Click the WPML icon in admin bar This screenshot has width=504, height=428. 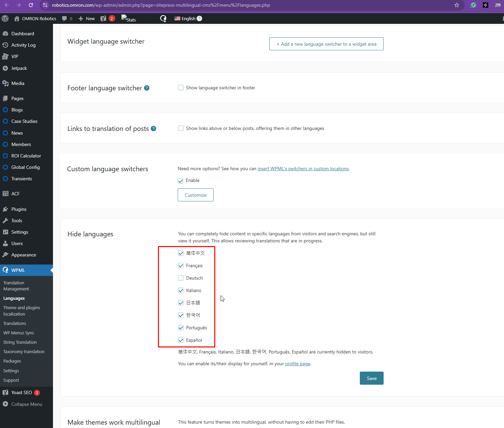pyautogui.click(x=163, y=18)
